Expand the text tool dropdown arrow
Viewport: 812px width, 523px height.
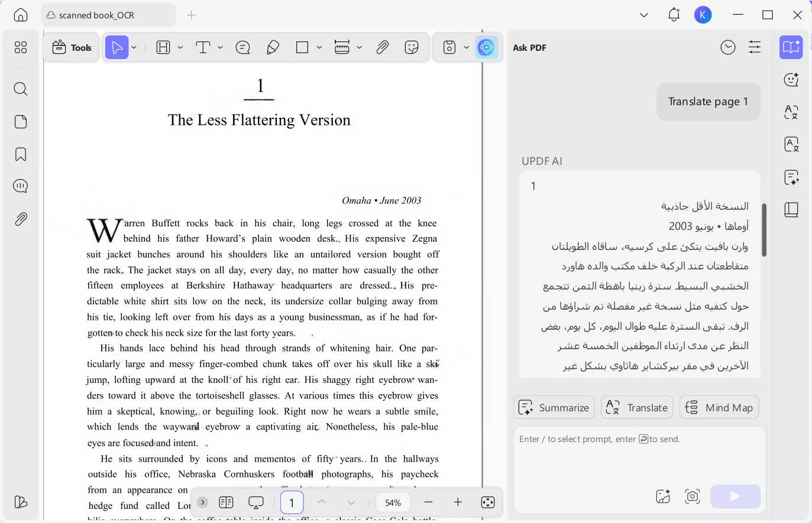coord(220,47)
